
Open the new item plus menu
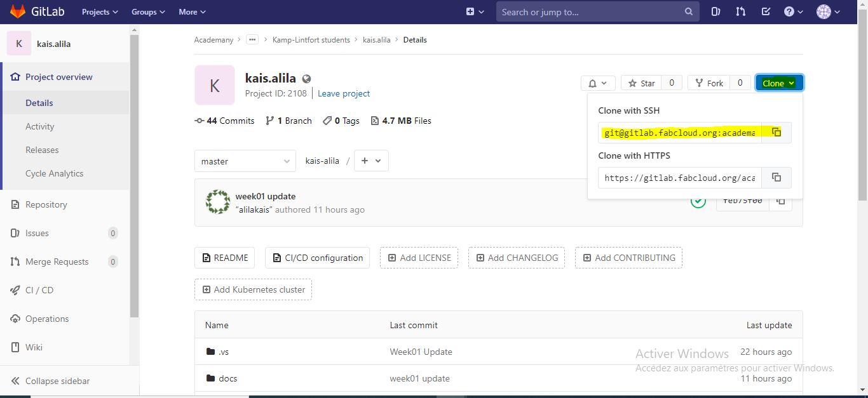[475, 12]
